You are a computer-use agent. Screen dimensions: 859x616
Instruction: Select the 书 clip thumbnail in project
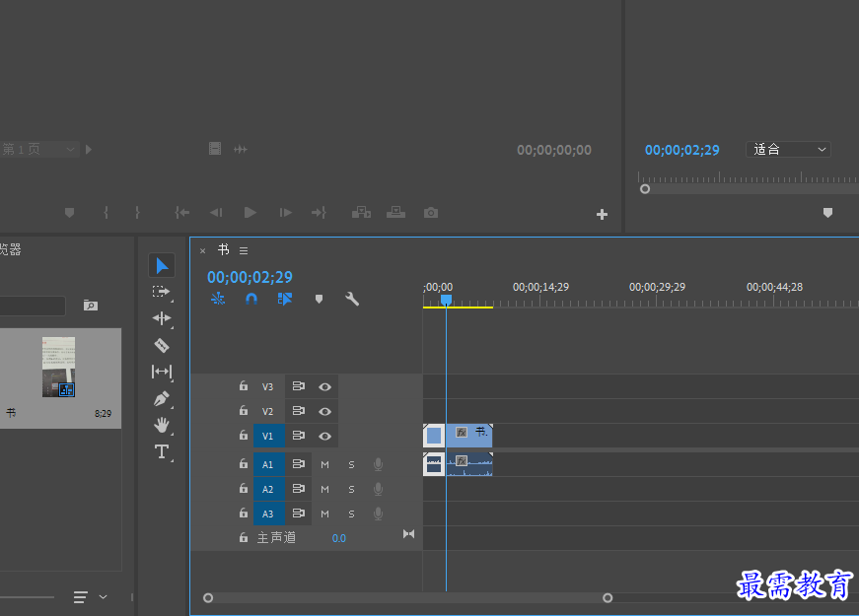[58, 367]
